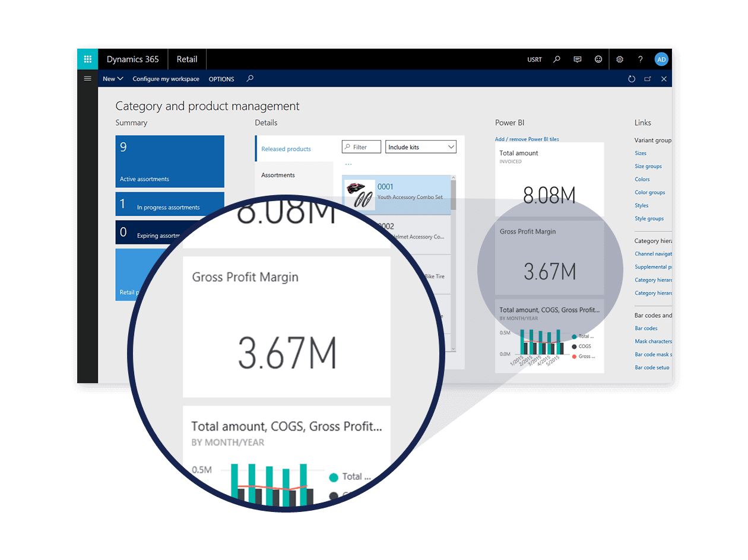Click the refresh page icon
This screenshot has height=560, width=748.
pyautogui.click(x=632, y=79)
